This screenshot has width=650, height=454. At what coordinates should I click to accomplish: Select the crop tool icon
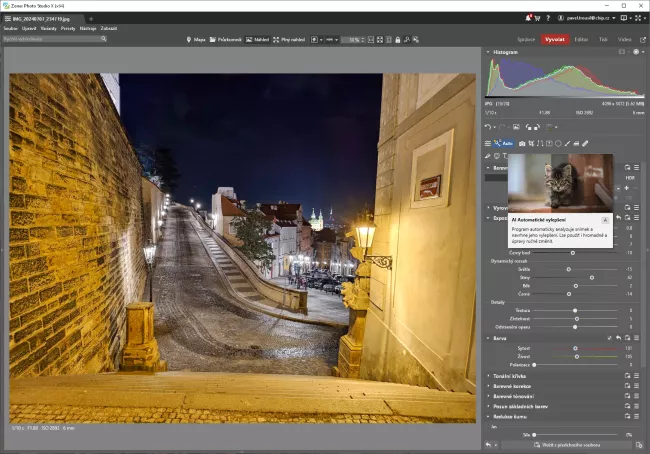pos(532,143)
